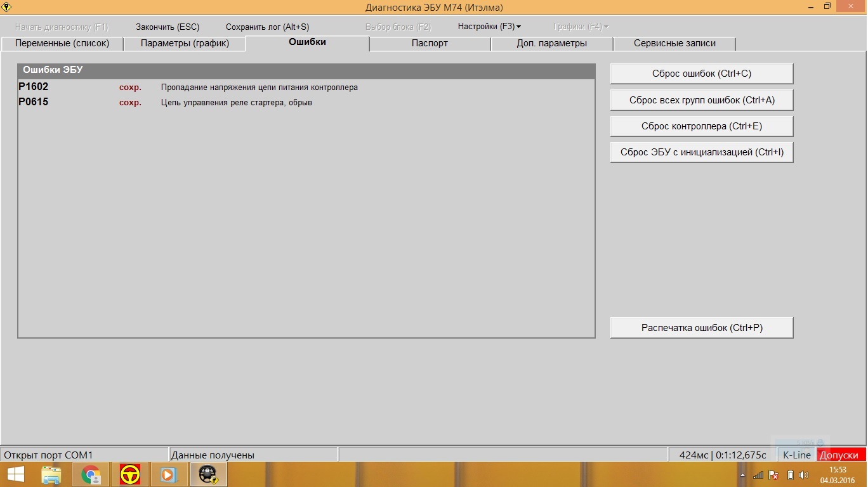Restore the window size using title bar button
Viewport: 868px width, 487px height.
[827, 6]
